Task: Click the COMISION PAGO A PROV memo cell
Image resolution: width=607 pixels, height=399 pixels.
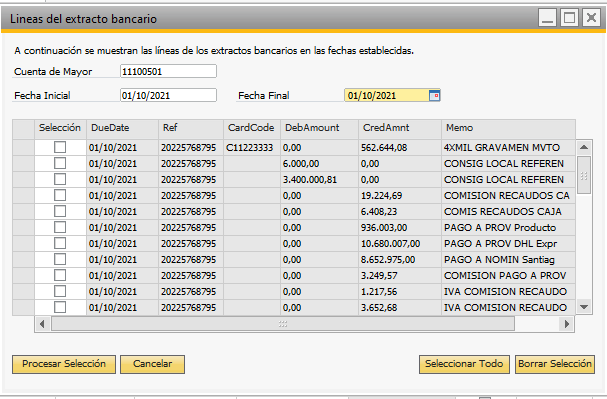Action: click(508, 276)
